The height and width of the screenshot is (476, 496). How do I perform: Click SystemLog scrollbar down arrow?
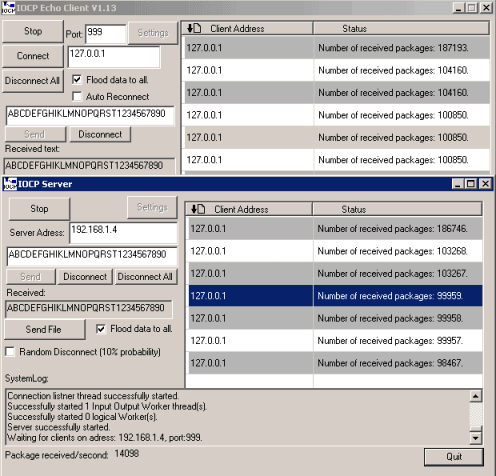click(476, 438)
